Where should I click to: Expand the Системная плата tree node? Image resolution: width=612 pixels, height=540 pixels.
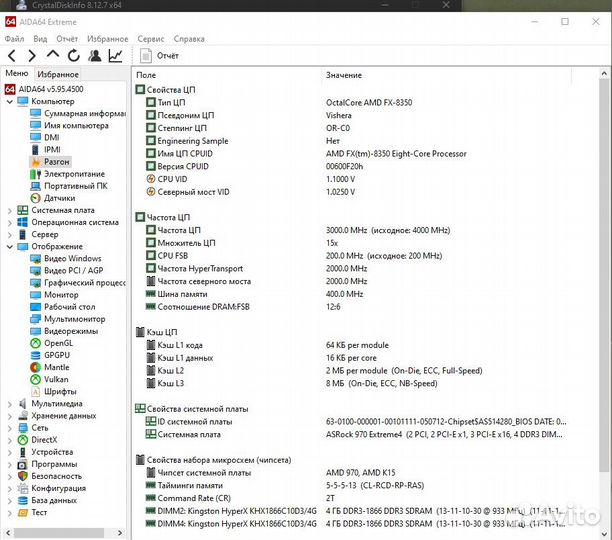point(10,210)
